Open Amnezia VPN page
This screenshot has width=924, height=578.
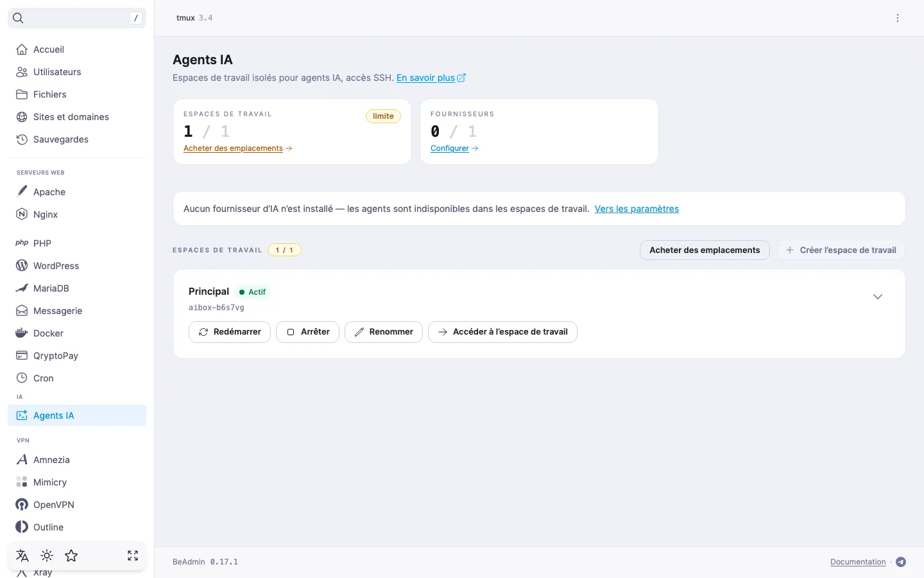coord(77,460)
